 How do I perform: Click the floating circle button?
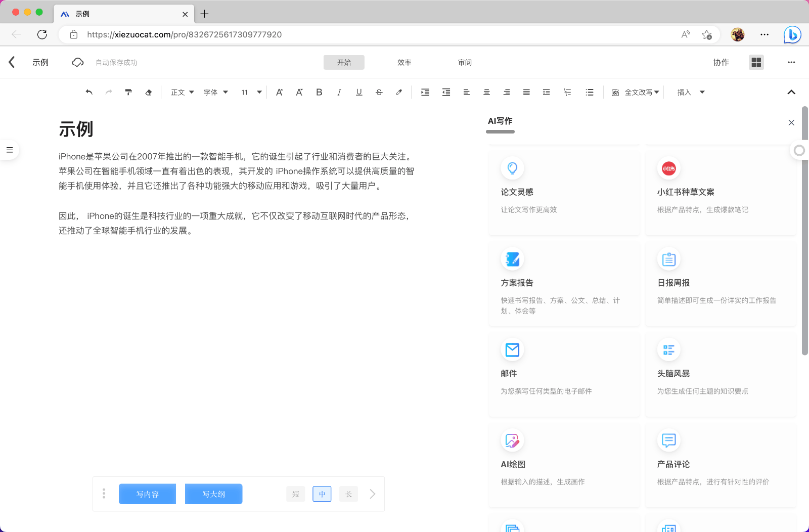click(799, 150)
